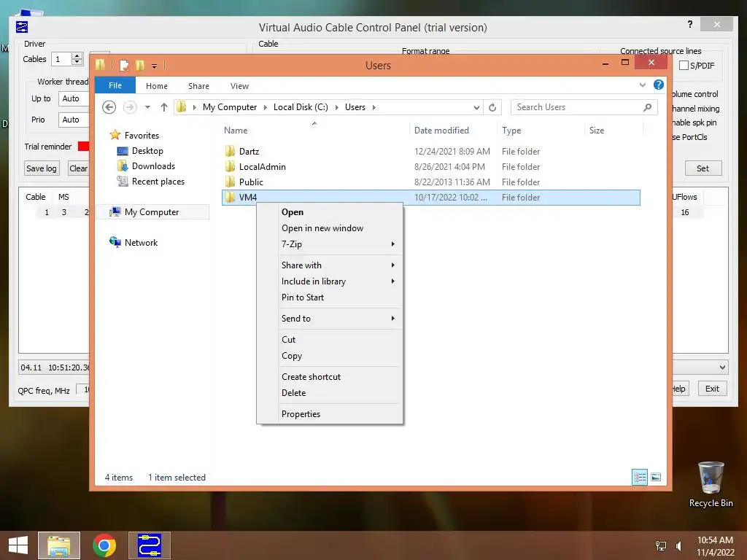Toggle the S/PDIF checkbox
Image resolution: width=747 pixels, height=560 pixels.
pyautogui.click(x=684, y=65)
